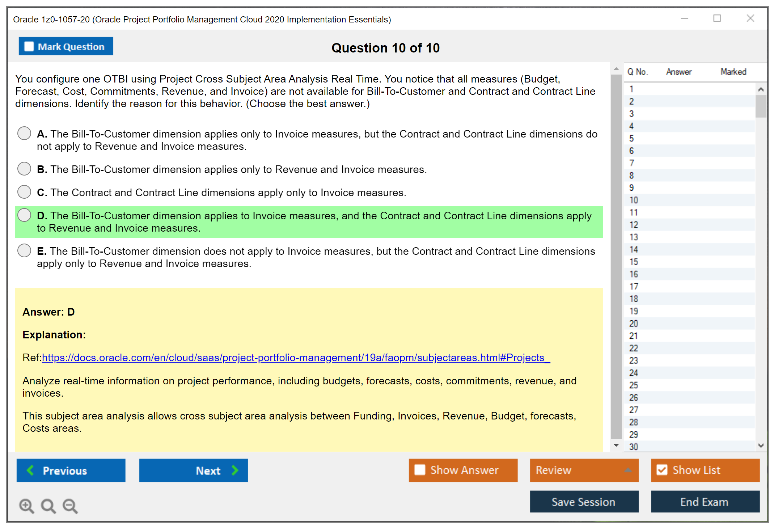
Task: Click question pane scroll down arrow
Action: point(616,446)
